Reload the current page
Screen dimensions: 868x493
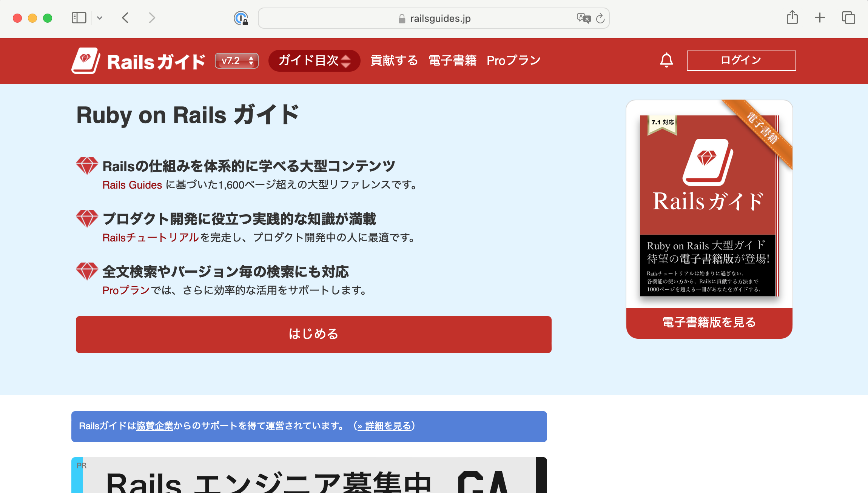(x=600, y=18)
